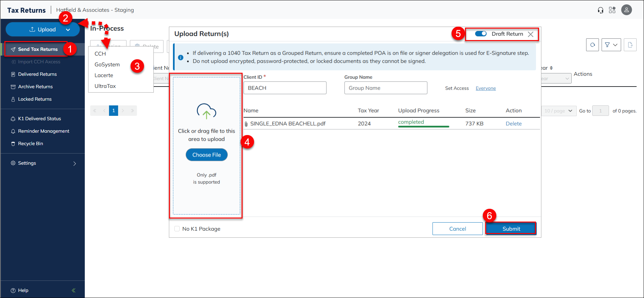Close the Upload Return(s) dialog
Screen dimensions: 644x298
tap(531, 34)
